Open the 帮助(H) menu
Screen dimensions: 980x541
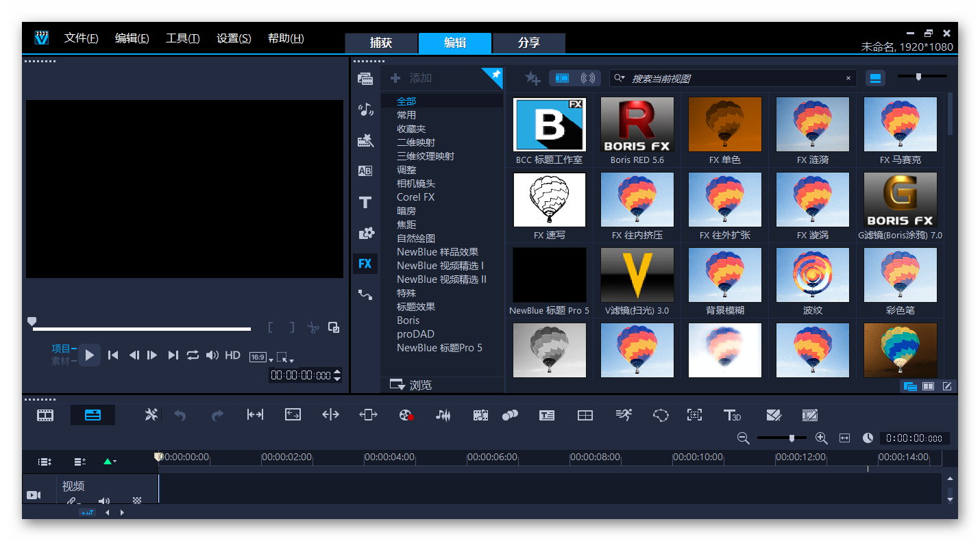[x=286, y=38]
